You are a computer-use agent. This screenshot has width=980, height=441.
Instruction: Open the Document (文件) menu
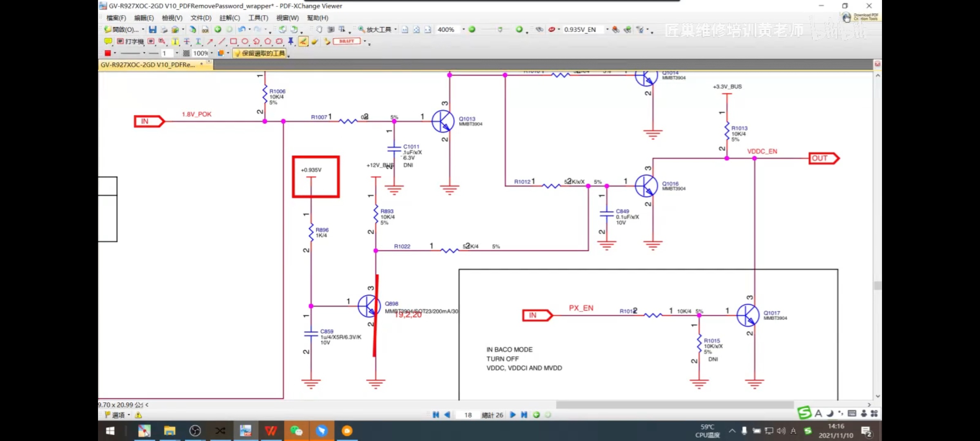(x=201, y=18)
